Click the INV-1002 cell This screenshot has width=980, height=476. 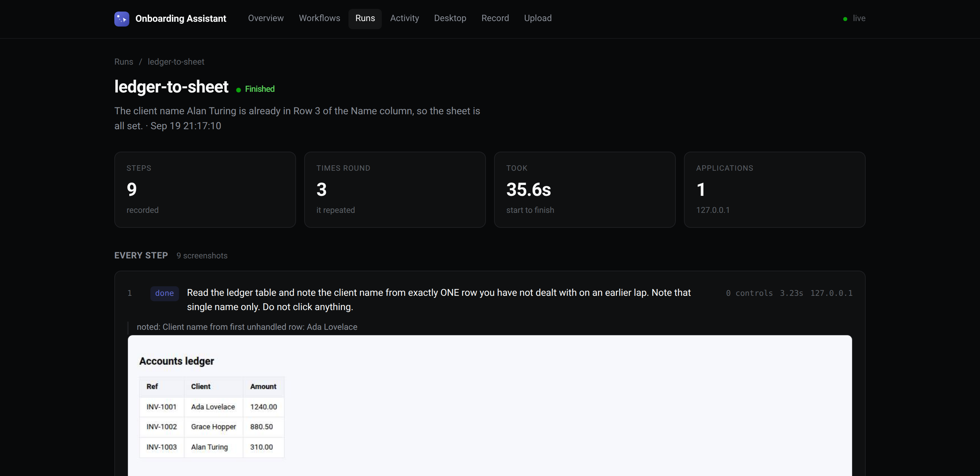162,427
